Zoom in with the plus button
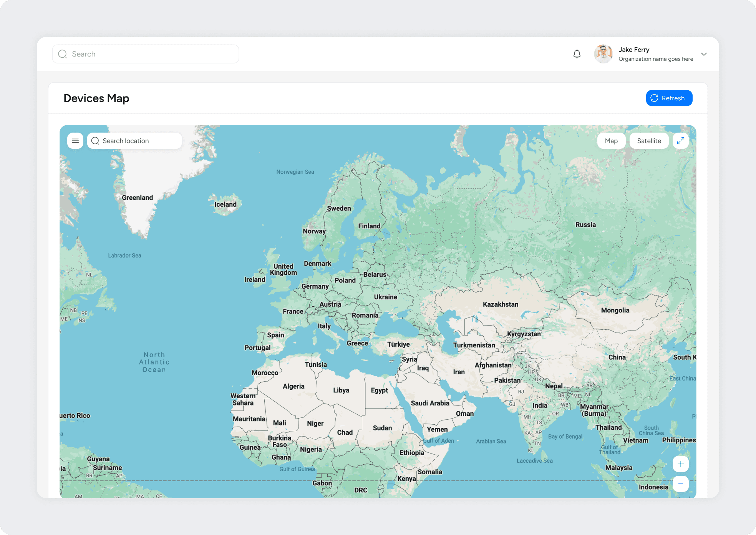Viewport: 756px width, 535px height. click(x=680, y=464)
